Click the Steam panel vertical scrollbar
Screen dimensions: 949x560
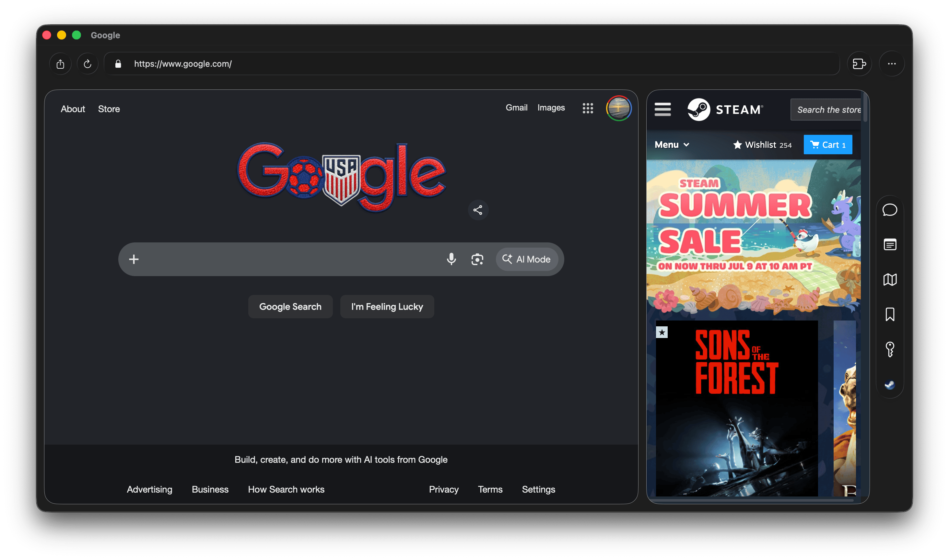point(865,108)
